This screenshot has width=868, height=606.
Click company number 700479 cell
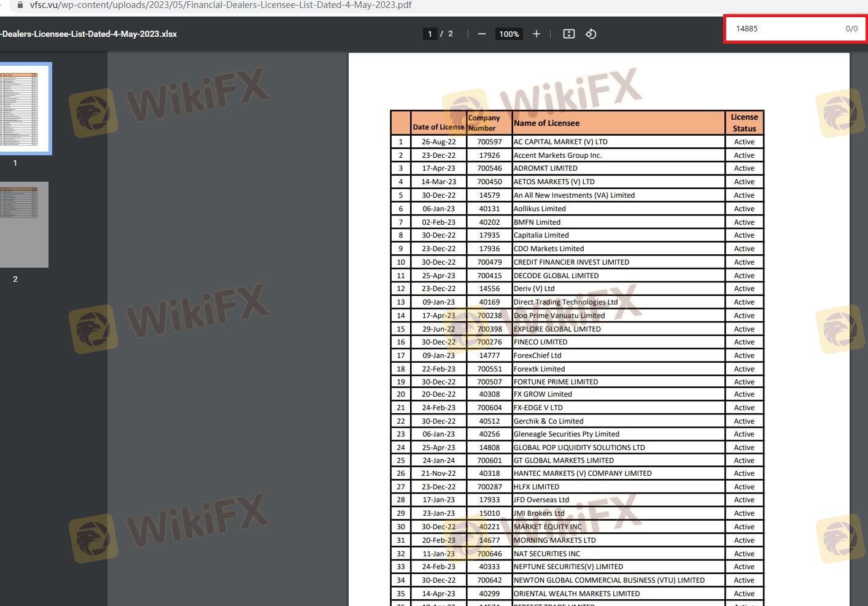coord(489,262)
